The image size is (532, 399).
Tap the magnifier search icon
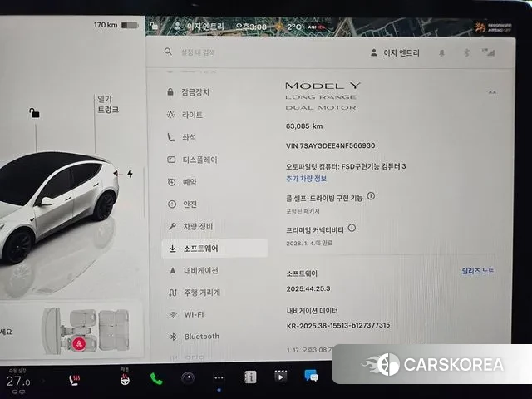coord(168,52)
